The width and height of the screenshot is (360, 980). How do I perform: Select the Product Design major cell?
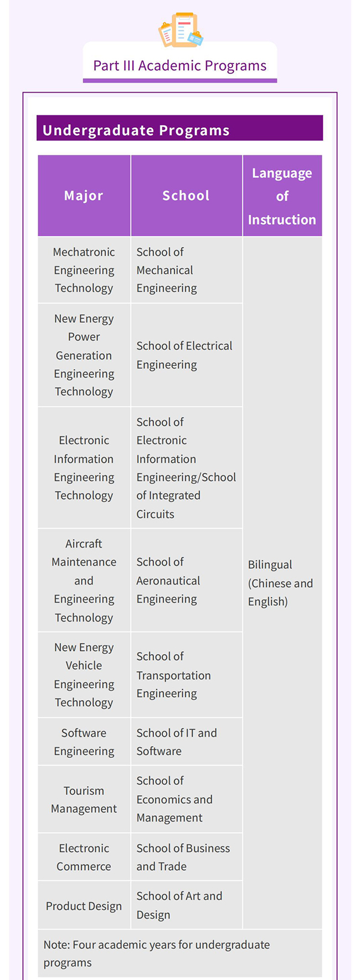(x=84, y=905)
